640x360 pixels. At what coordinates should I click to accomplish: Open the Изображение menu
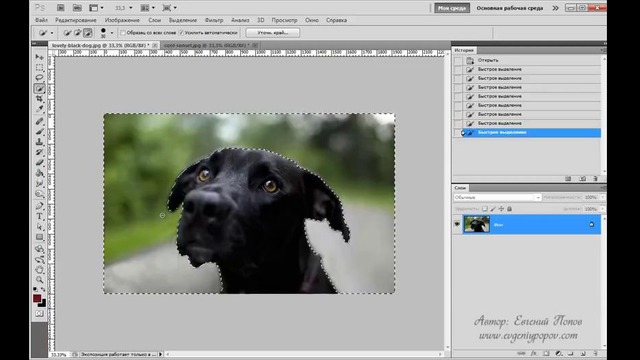[122, 20]
